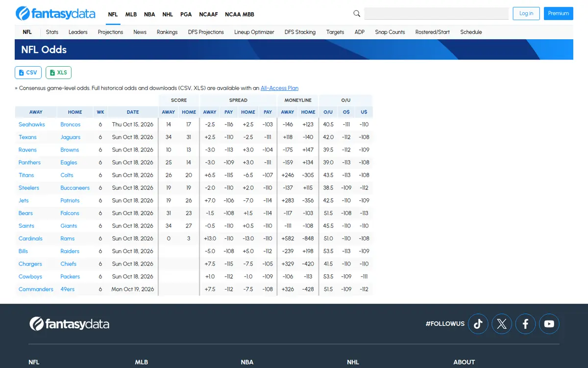Viewport: 588px width, 368px height.
Task: Open the Seahawks team link
Action: [x=32, y=125]
